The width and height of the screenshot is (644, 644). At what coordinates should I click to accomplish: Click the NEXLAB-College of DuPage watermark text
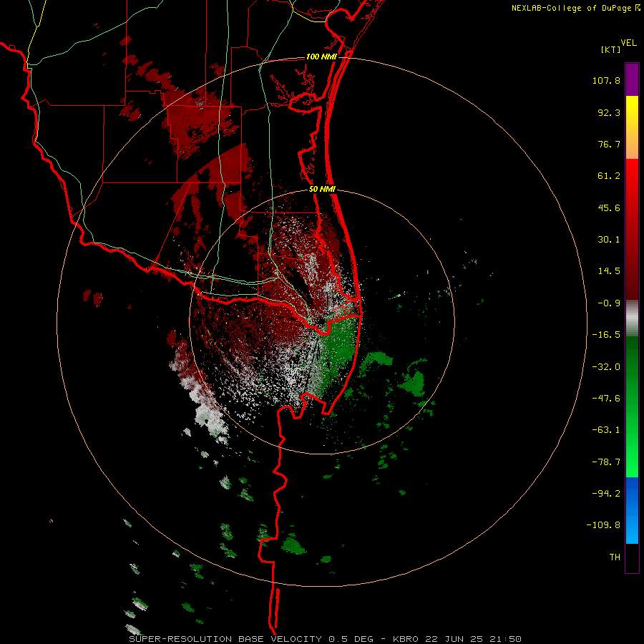click(576, 8)
